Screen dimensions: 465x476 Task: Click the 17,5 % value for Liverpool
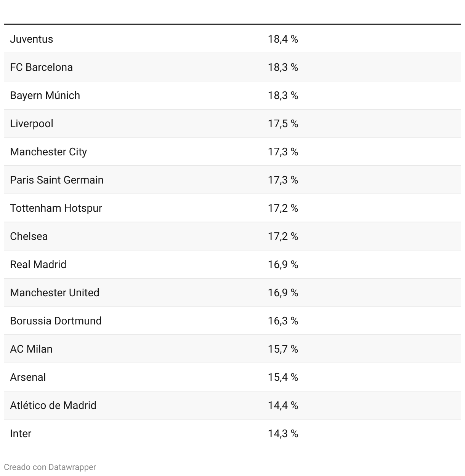(x=283, y=124)
